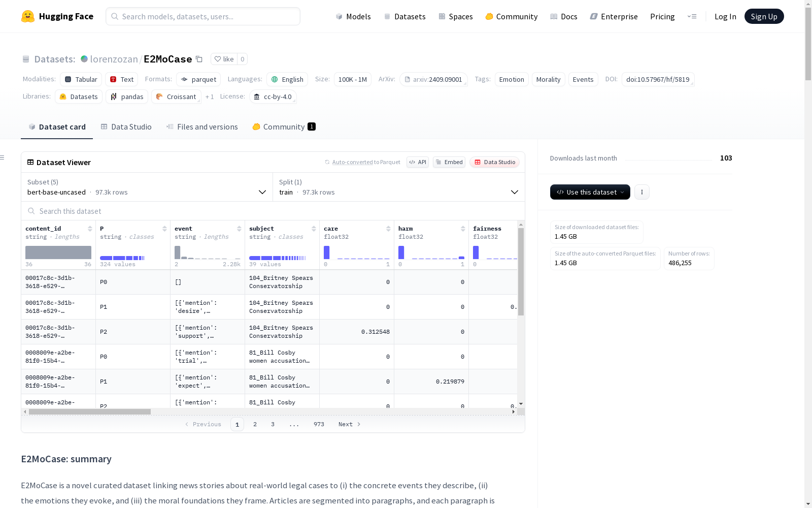Image resolution: width=812 pixels, height=508 pixels.
Task: Click the parquet format tag
Action: coord(198,79)
